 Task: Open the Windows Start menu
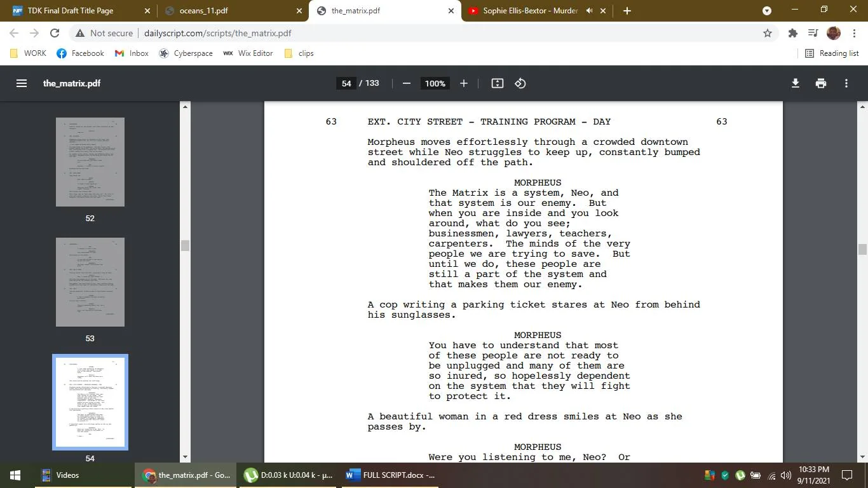coord(15,475)
